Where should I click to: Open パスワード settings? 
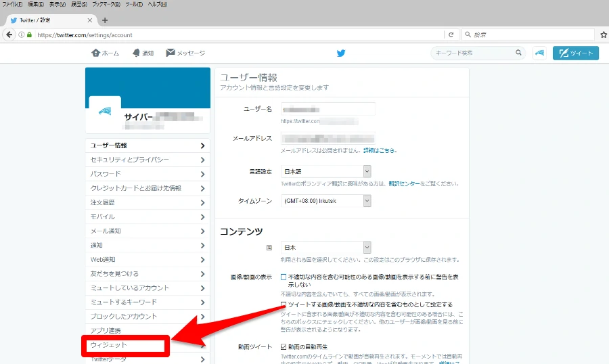148,174
